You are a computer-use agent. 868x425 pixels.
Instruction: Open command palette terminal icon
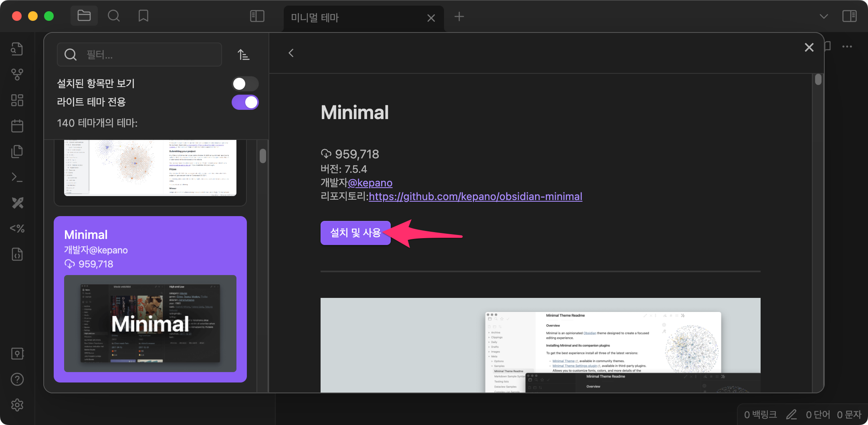17,177
